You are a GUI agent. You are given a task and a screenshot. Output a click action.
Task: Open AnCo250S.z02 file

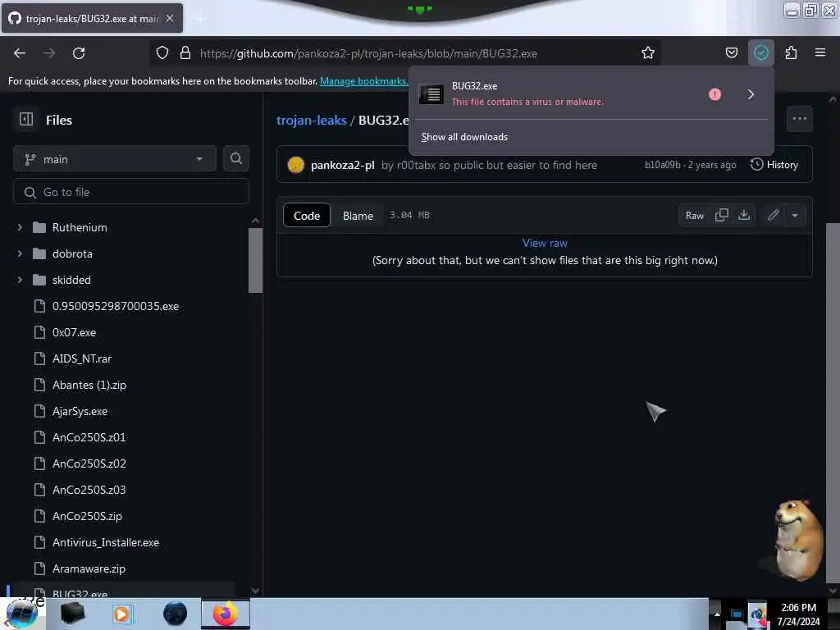coord(89,463)
